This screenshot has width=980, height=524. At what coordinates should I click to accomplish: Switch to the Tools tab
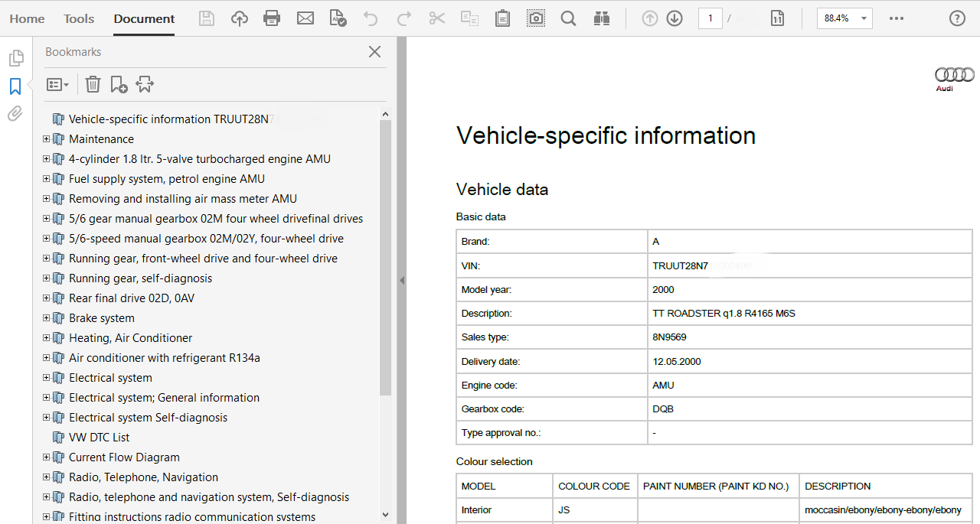pos(79,18)
